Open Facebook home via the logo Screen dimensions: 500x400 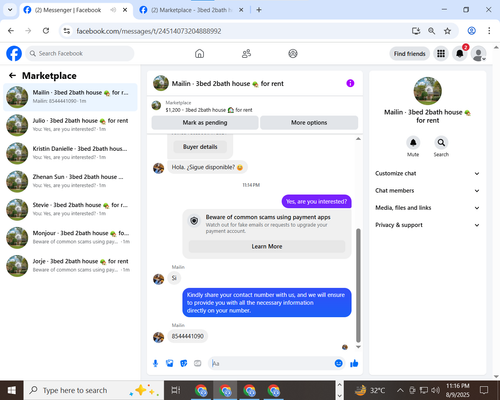[x=14, y=53]
